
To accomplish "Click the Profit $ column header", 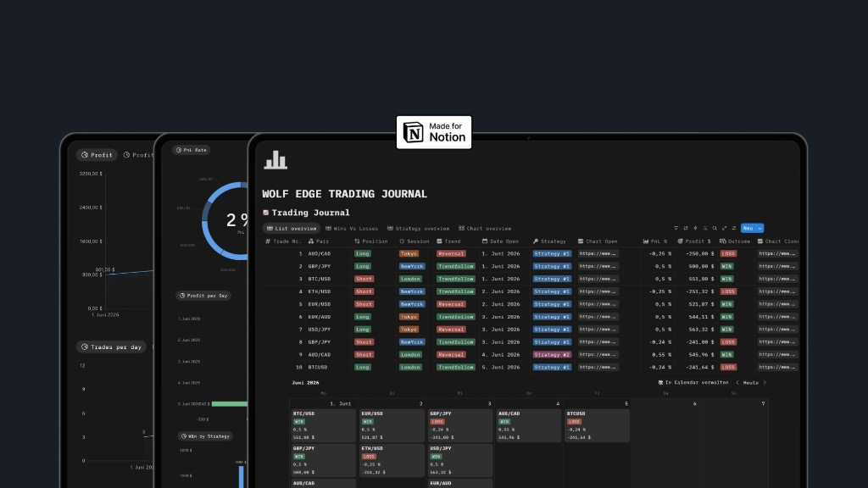I will pyautogui.click(x=694, y=241).
